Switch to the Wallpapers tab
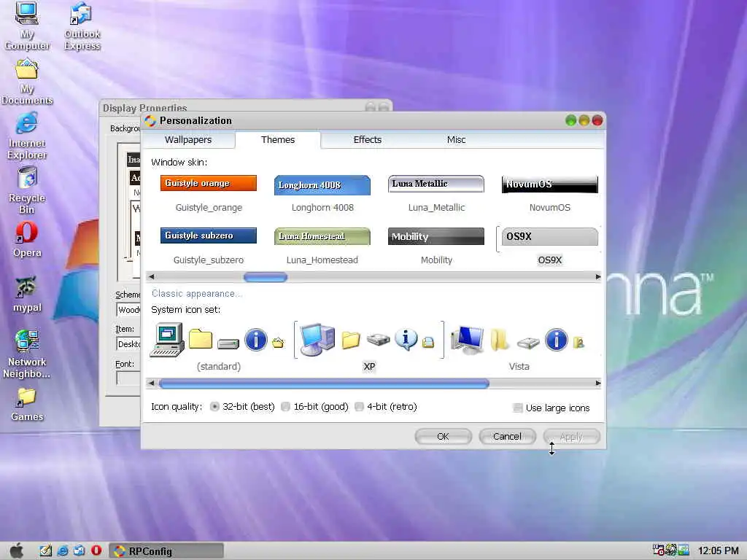The height and width of the screenshot is (560, 747). [188, 139]
